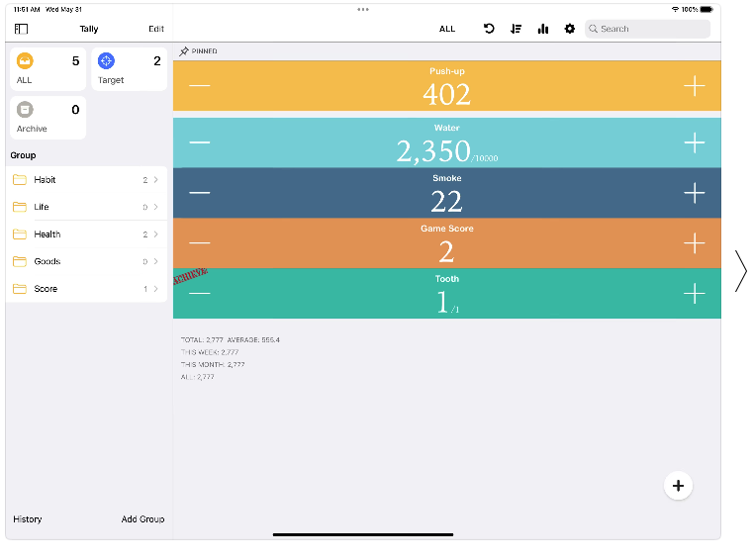Click the THIS WEEK stats line
The width and height of the screenshot is (752, 560).
tap(210, 352)
